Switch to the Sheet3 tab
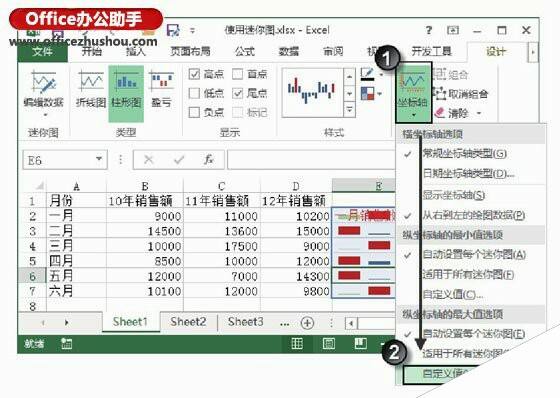The height and width of the screenshot is (398, 560). pyautogui.click(x=245, y=322)
